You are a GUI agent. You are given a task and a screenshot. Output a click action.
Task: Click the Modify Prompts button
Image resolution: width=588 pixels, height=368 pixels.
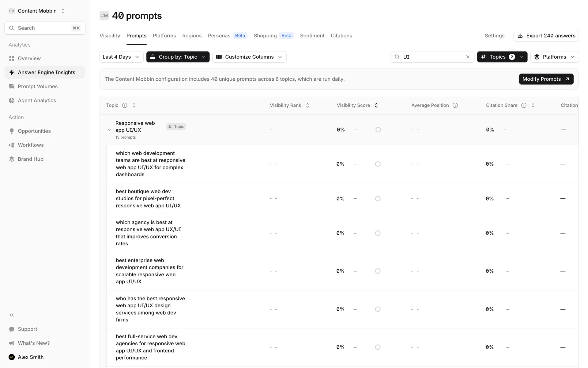coord(546,79)
